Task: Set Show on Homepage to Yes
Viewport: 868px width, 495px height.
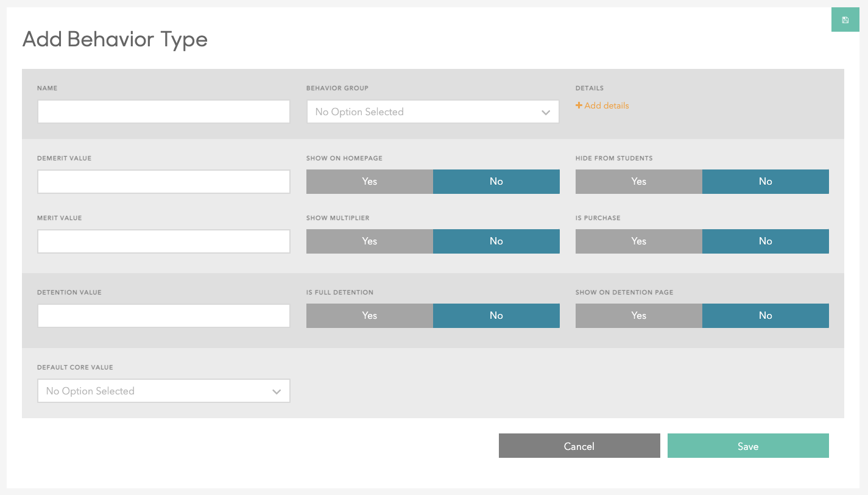Action: coord(369,182)
